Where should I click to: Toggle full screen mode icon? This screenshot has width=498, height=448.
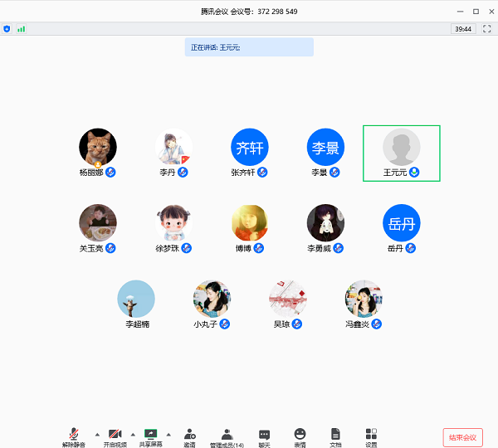tap(486, 28)
